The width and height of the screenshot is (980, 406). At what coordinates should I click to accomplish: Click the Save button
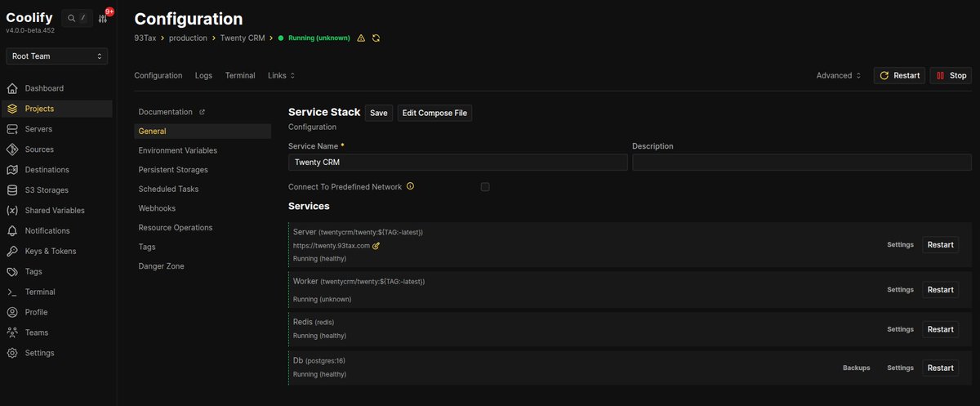point(379,113)
